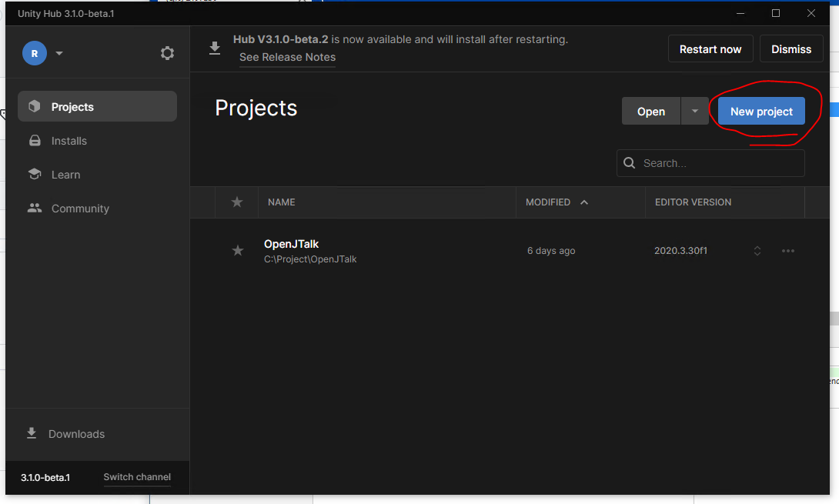Open the three-dot menu for OpenJTalk
The image size is (839, 504).
787,251
